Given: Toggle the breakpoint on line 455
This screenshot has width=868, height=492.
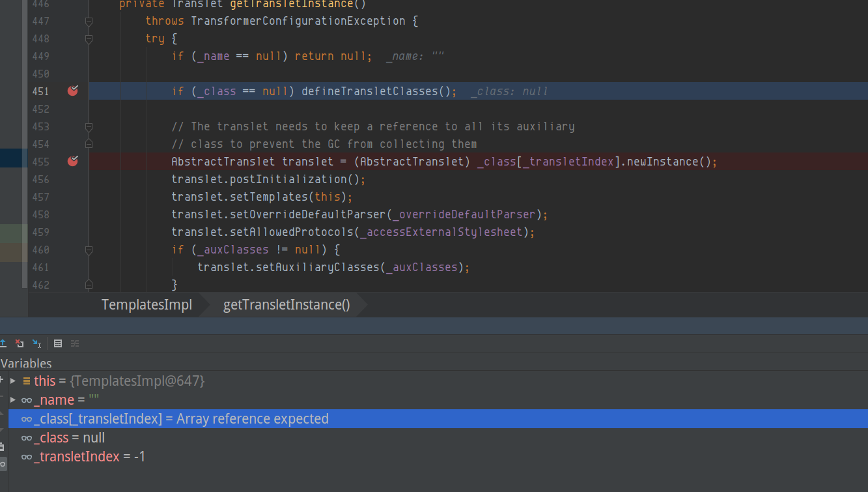Looking at the screenshot, I should 73,161.
